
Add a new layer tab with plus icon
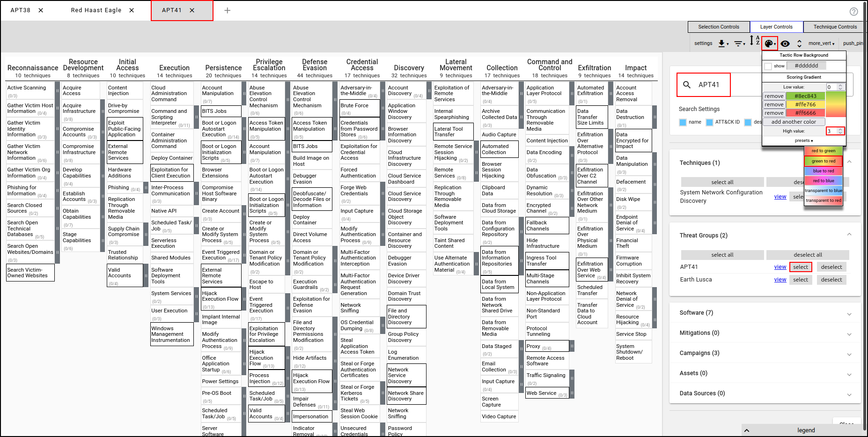click(x=228, y=10)
